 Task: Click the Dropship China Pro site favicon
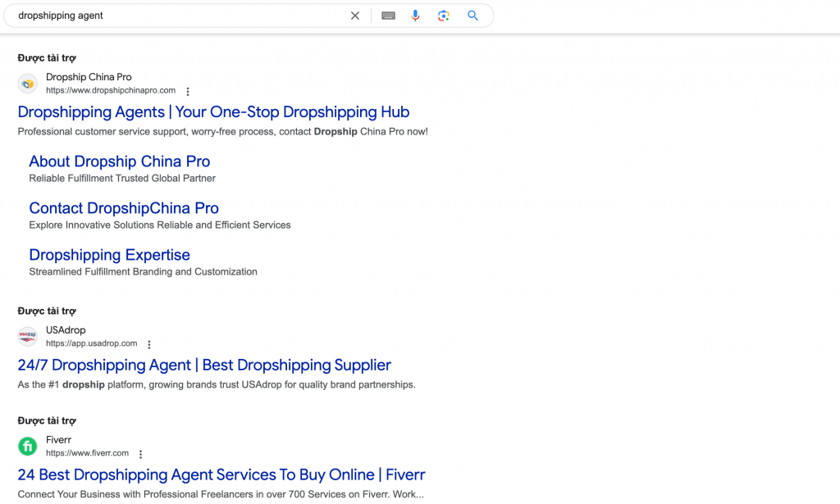(27, 83)
